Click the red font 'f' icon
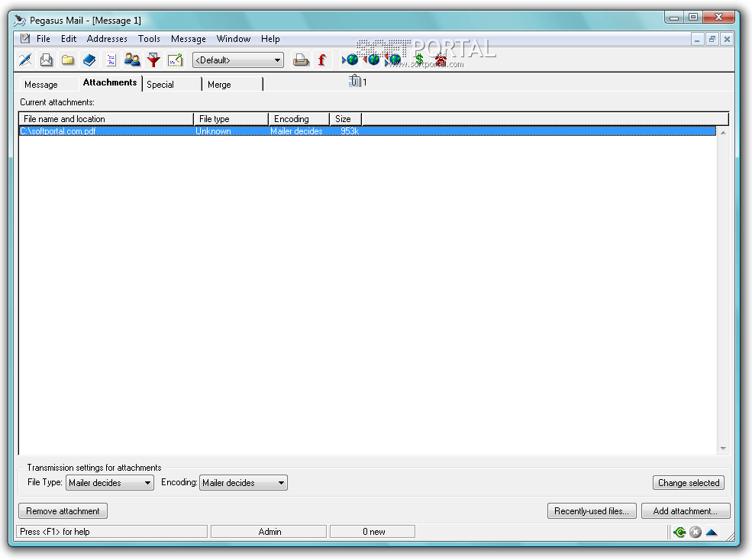 322,60
